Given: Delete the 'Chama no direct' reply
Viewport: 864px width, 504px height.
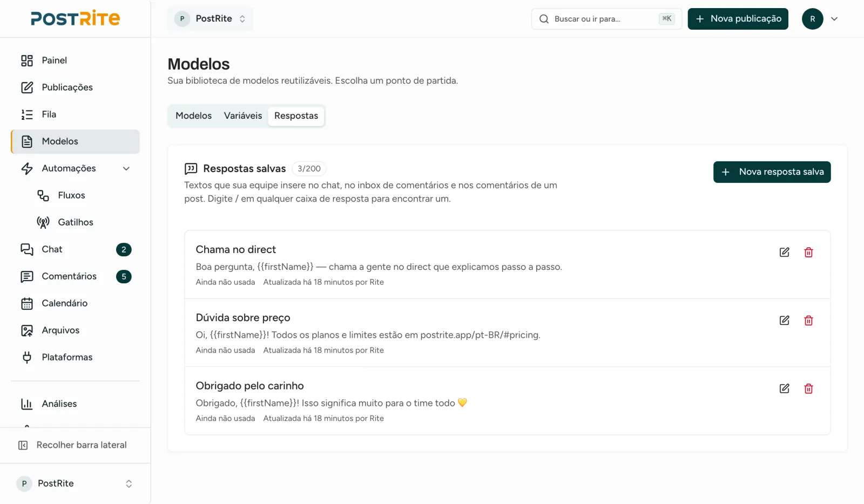Looking at the screenshot, I should (x=808, y=252).
